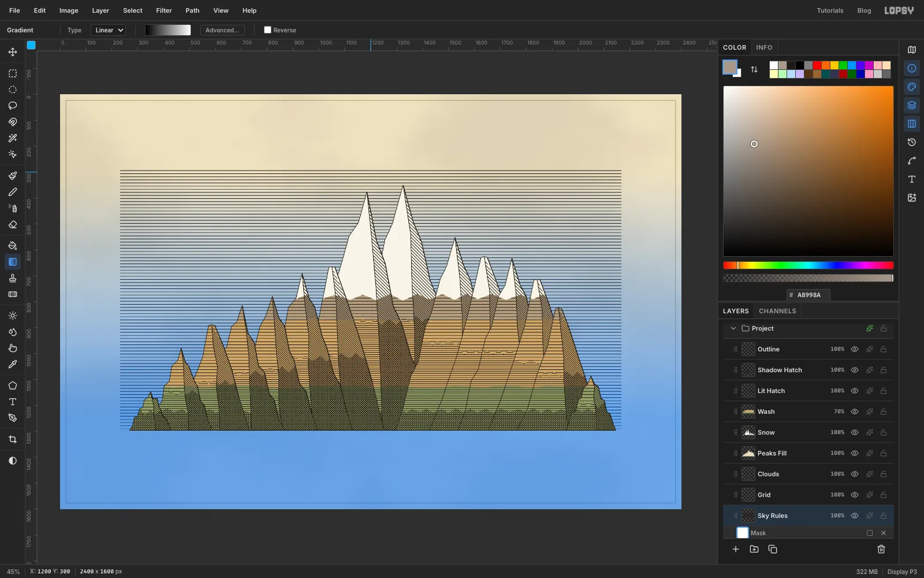This screenshot has width=924, height=578.
Task: Toggle visibility of the Wash layer
Action: pyautogui.click(x=855, y=412)
